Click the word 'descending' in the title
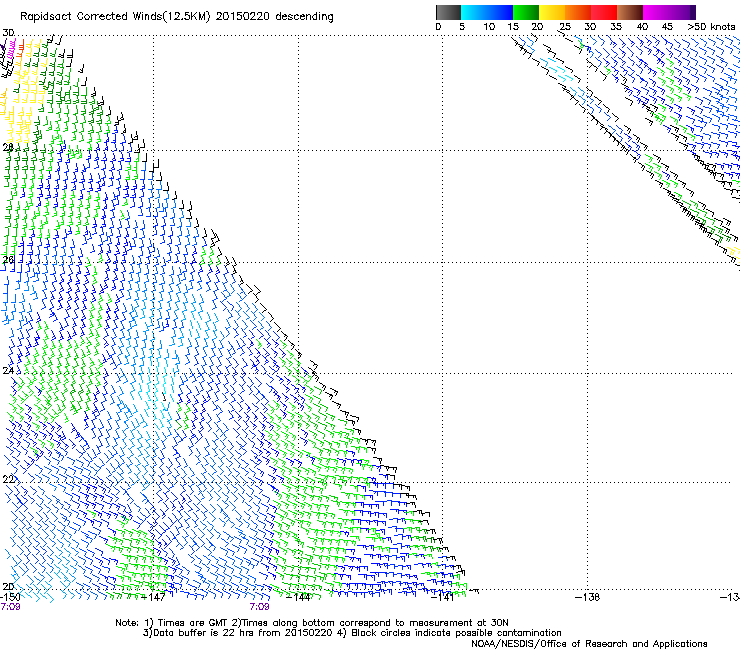This screenshot has height=650, width=740. pyautogui.click(x=304, y=17)
